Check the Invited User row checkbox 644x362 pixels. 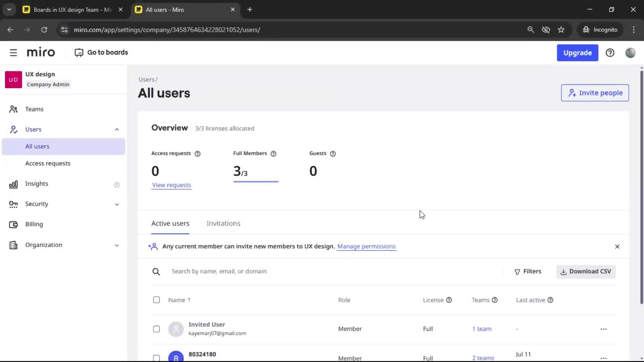click(156, 329)
